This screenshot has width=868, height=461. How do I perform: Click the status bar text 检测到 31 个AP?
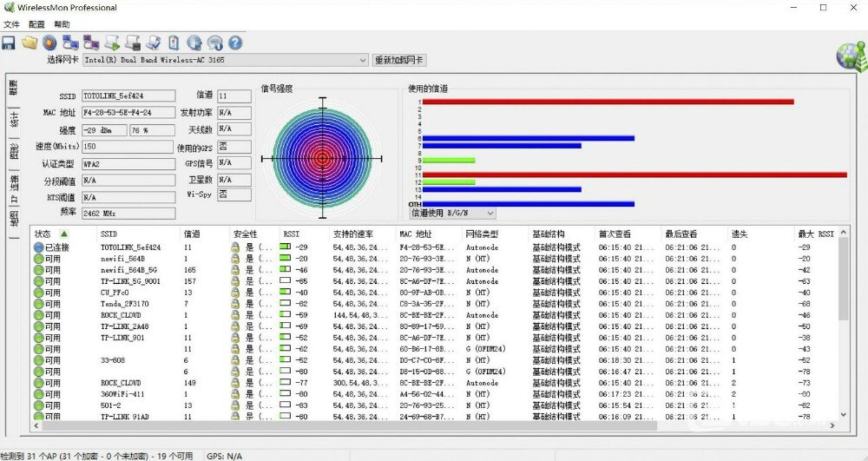pyautogui.click(x=97, y=456)
